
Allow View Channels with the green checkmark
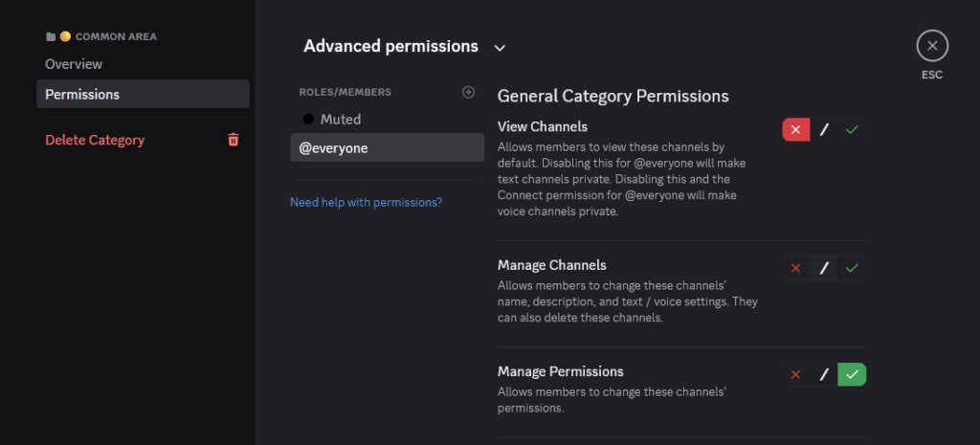point(852,129)
